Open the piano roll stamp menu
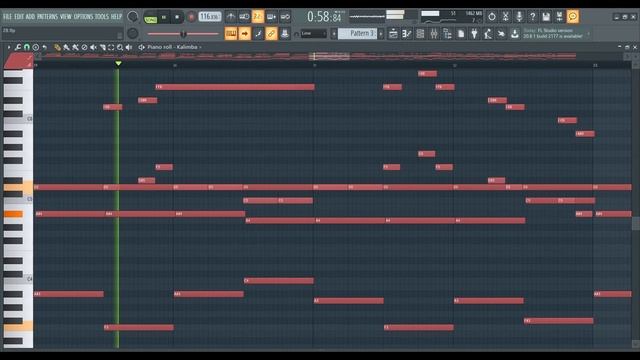 pos(36,47)
